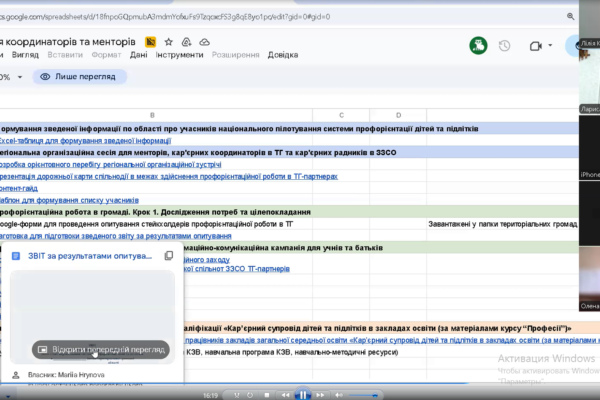Check the cloud save status icon
The image size is (600, 400).
coord(205,42)
